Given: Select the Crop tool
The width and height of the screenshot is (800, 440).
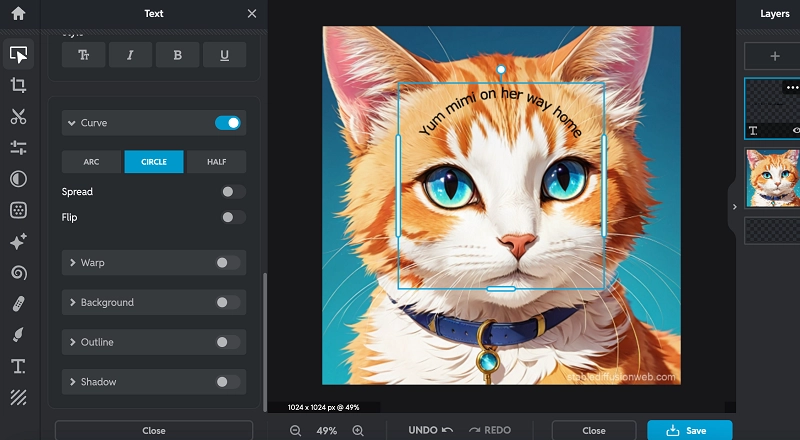Looking at the screenshot, I should coord(18,85).
